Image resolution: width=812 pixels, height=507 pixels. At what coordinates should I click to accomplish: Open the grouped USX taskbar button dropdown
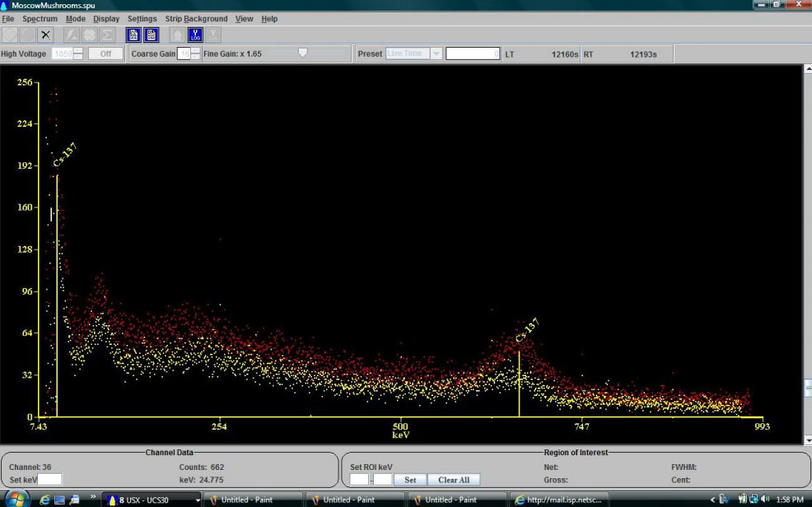click(x=198, y=500)
